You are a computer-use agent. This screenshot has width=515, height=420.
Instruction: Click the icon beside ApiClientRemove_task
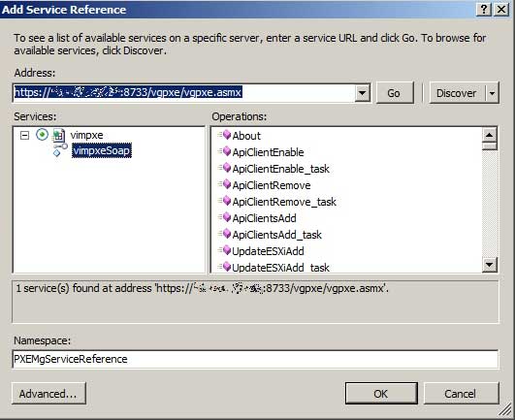click(x=225, y=201)
